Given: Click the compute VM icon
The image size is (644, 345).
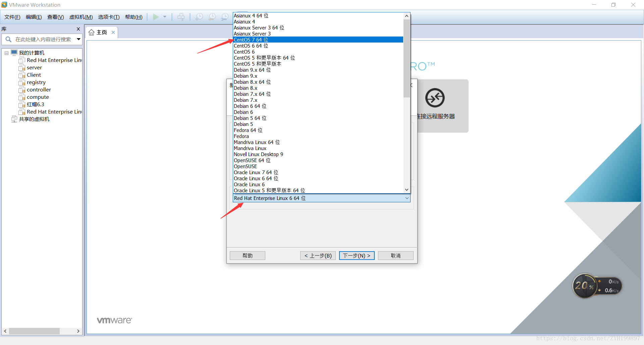Looking at the screenshot, I should tap(22, 97).
